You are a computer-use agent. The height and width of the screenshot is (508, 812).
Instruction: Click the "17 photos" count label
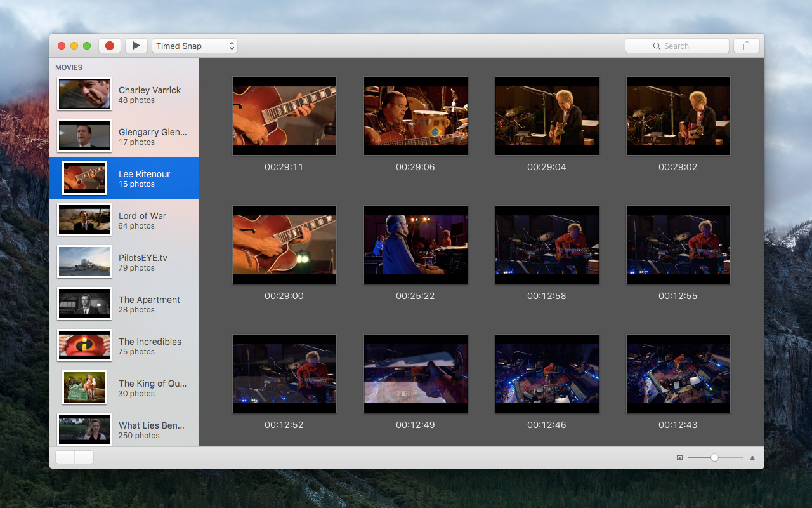point(136,142)
